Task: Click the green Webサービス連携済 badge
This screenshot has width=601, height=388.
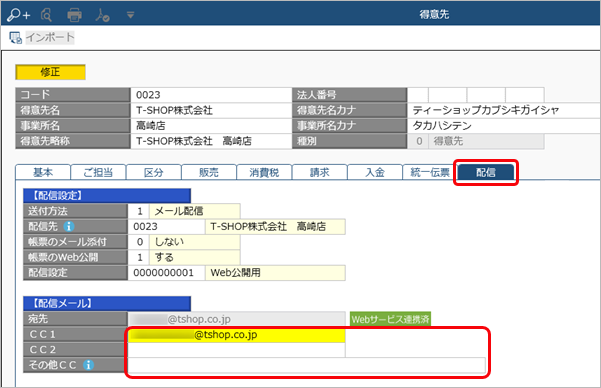Action: click(390, 319)
